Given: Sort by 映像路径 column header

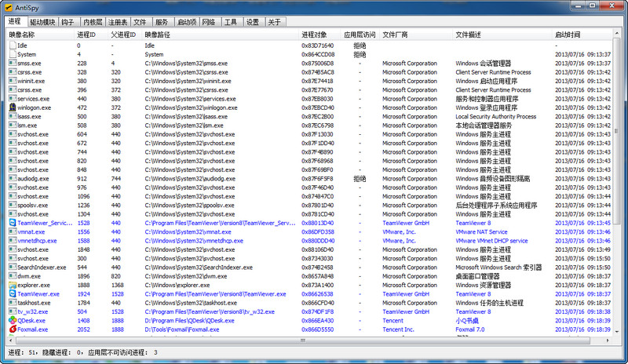Looking at the screenshot, I should coord(221,35).
